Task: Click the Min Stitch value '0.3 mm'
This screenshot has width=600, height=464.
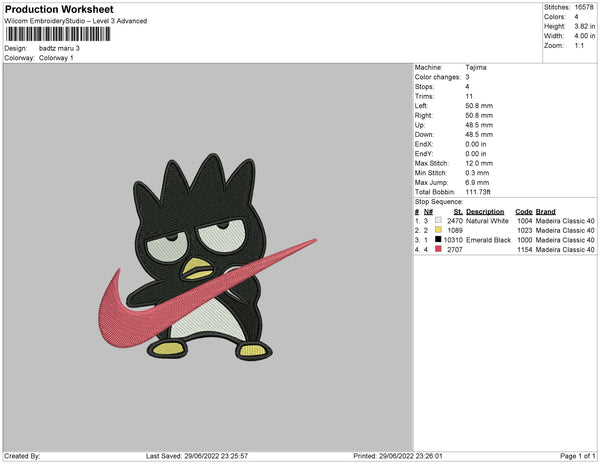Action: pos(477,173)
